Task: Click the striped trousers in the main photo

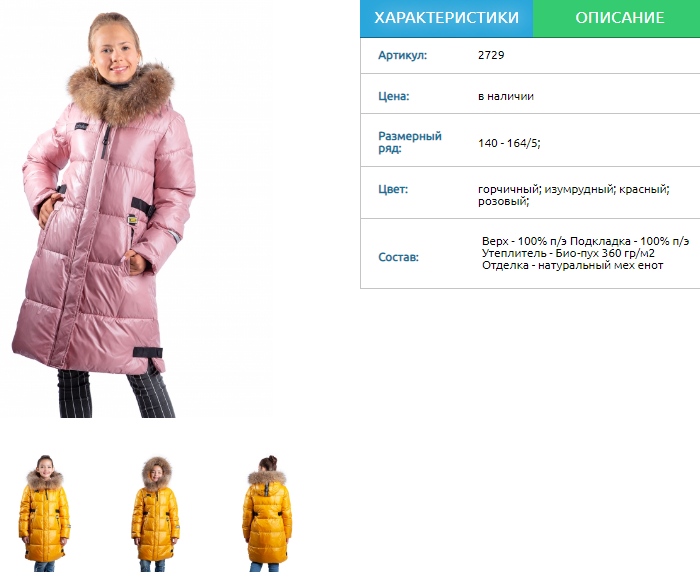Action: 116,393
